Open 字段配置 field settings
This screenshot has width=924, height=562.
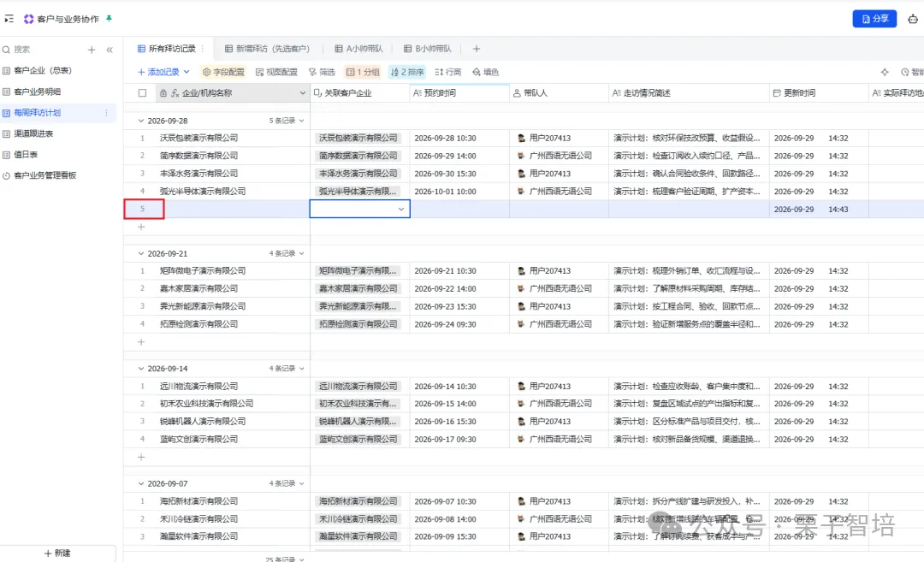tap(223, 72)
